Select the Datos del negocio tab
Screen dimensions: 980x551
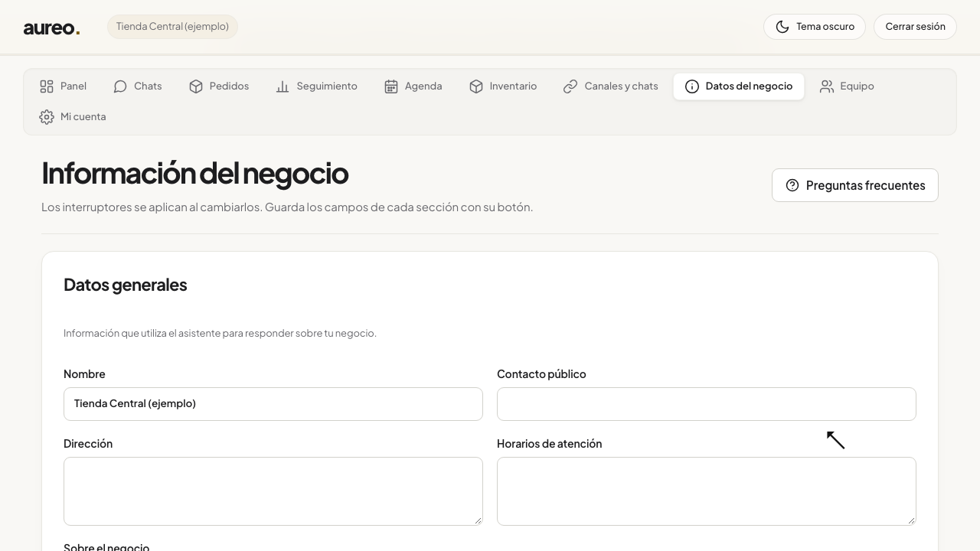coord(739,86)
